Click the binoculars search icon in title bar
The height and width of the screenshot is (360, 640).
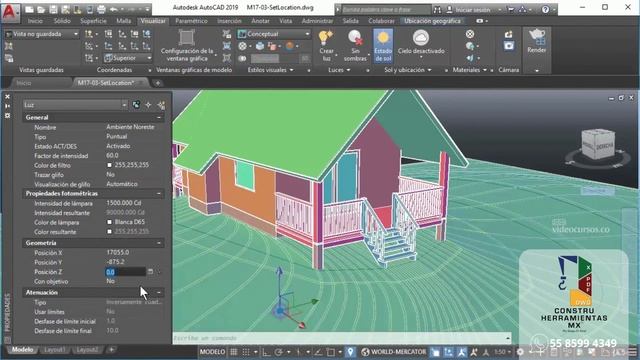437,9
